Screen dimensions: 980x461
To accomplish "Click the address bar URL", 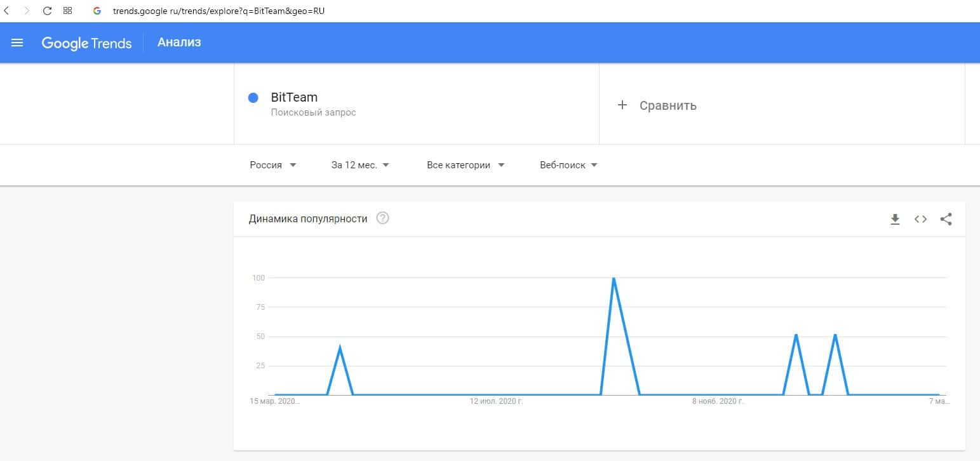I will 219,11.
